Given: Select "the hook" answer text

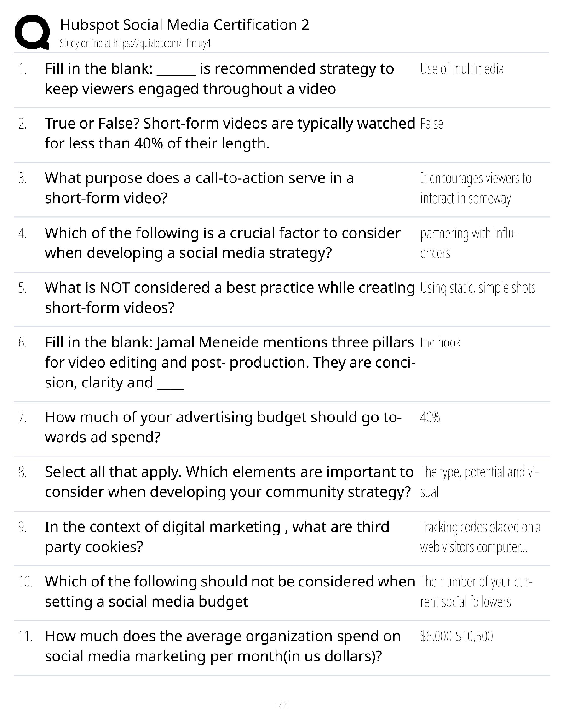Looking at the screenshot, I should [x=440, y=343].
